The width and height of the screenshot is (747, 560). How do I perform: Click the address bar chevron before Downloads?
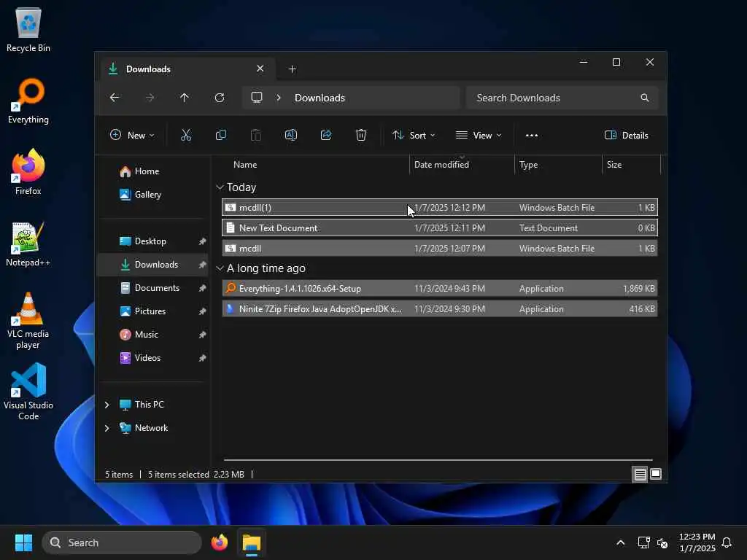coord(279,98)
